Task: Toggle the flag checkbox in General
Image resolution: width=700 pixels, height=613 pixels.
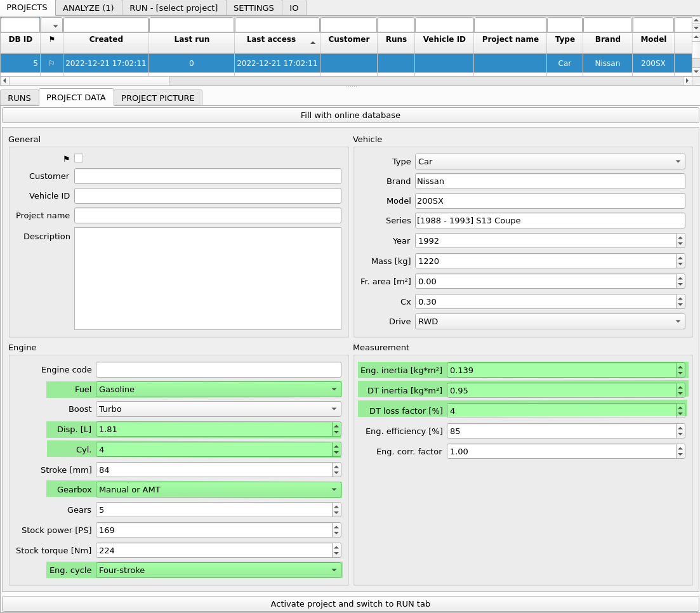Action: click(79, 158)
